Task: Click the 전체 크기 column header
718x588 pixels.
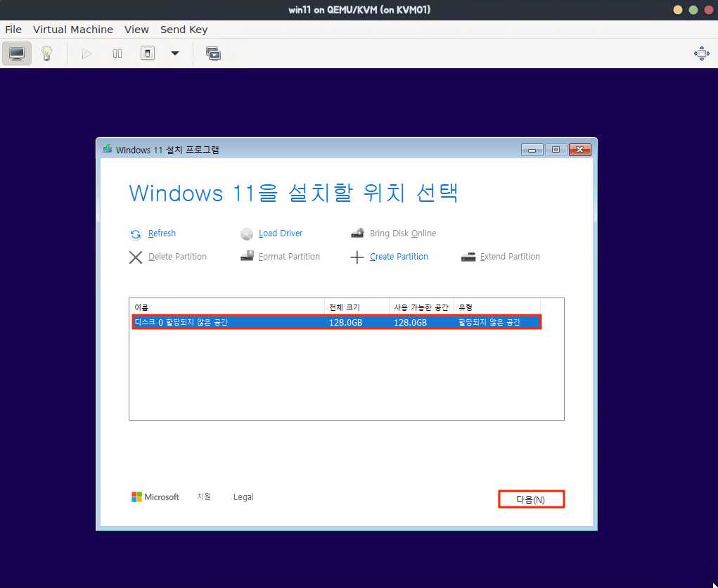Action: coord(357,307)
